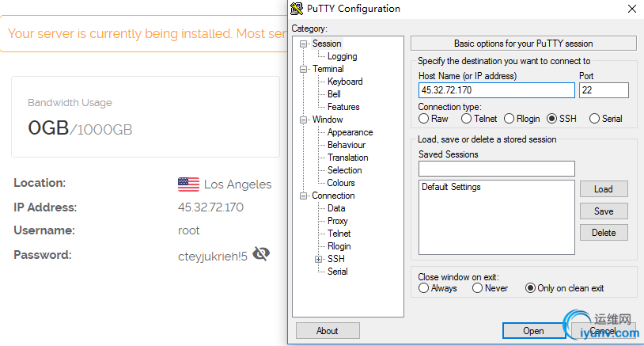Click the About button
Screen dimensions: 644x346
point(328,331)
